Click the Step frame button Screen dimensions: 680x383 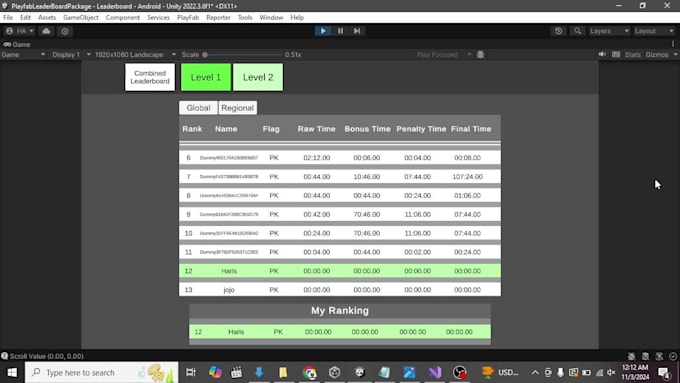(357, 31)
